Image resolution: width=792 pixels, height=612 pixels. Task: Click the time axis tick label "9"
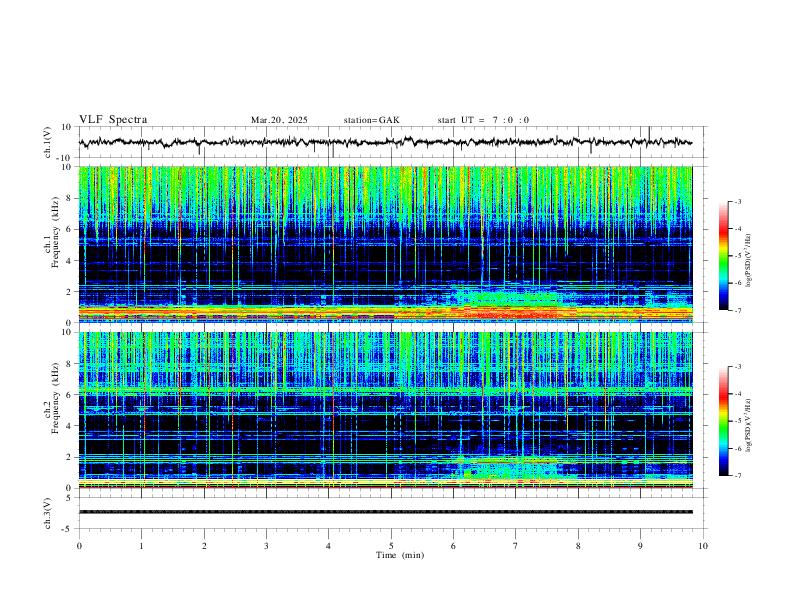(x=640, y=546)
